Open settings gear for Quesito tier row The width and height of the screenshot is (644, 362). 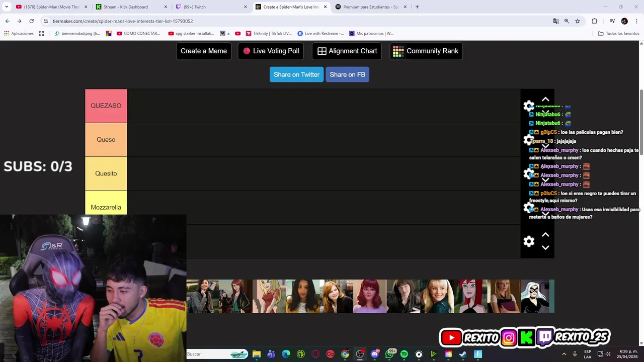[529, 173]
